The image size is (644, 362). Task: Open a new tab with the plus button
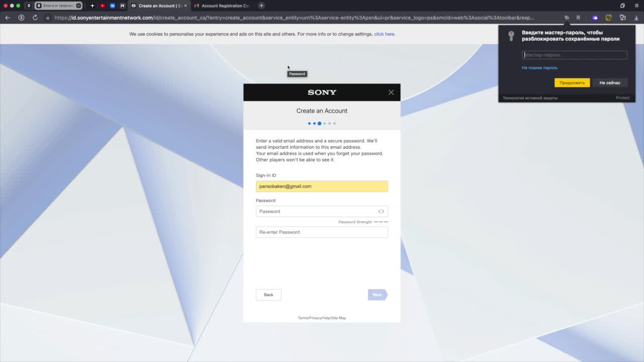tap(261, 6)
